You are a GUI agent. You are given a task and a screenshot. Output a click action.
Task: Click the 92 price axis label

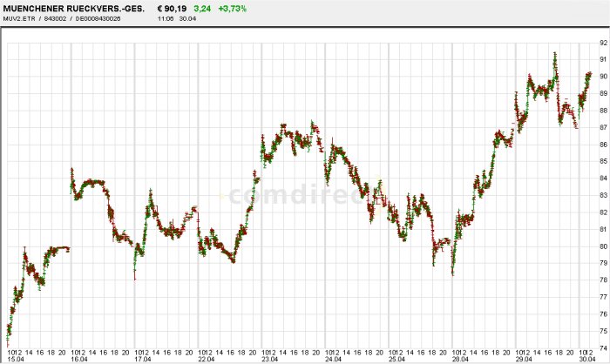(x=603, y=43)
